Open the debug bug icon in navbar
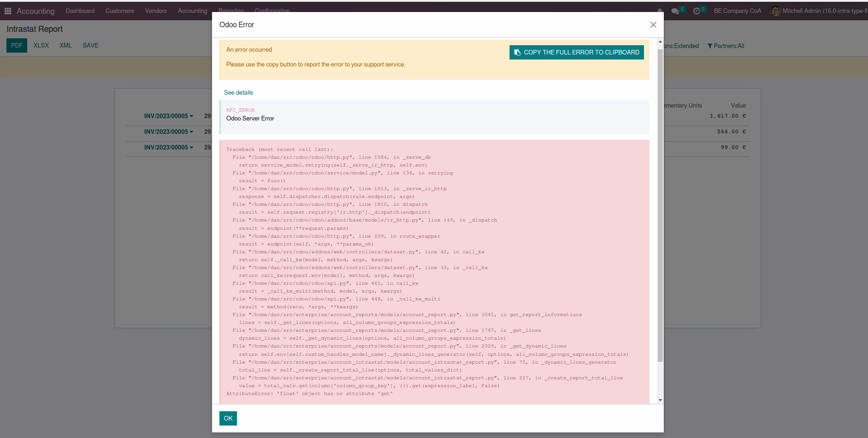This screenshot has height=438, width=868. [x=660, y=11]
